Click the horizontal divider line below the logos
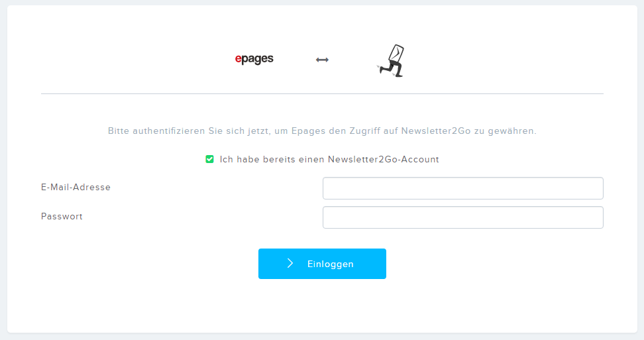 322,93
